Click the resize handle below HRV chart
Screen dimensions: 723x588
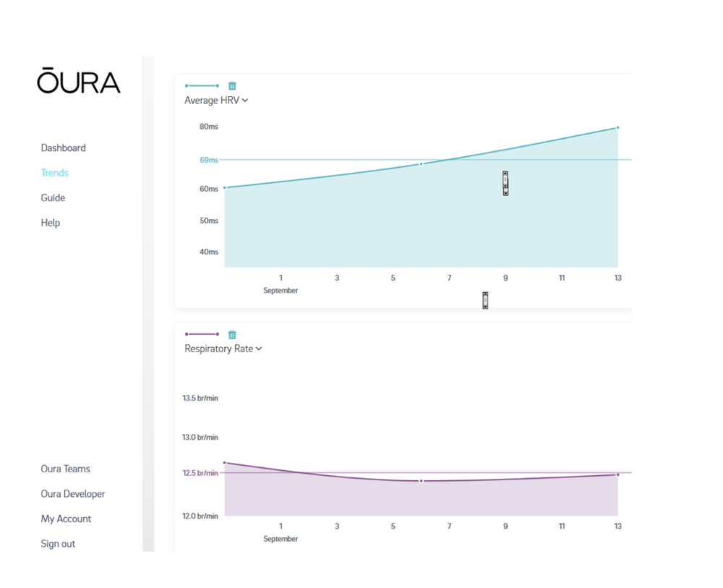[485, 300]
